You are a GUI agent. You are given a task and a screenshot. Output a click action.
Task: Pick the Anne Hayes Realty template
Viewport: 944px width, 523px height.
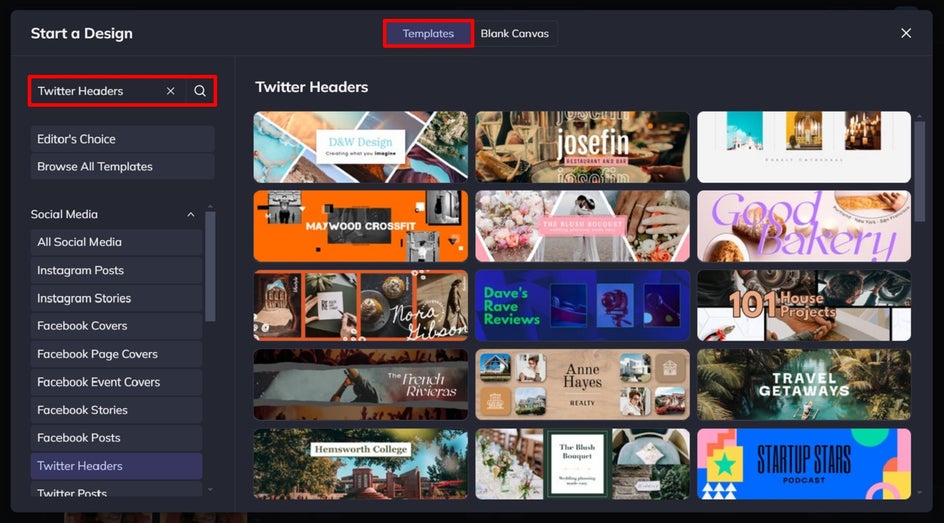[x=582, y=385]
